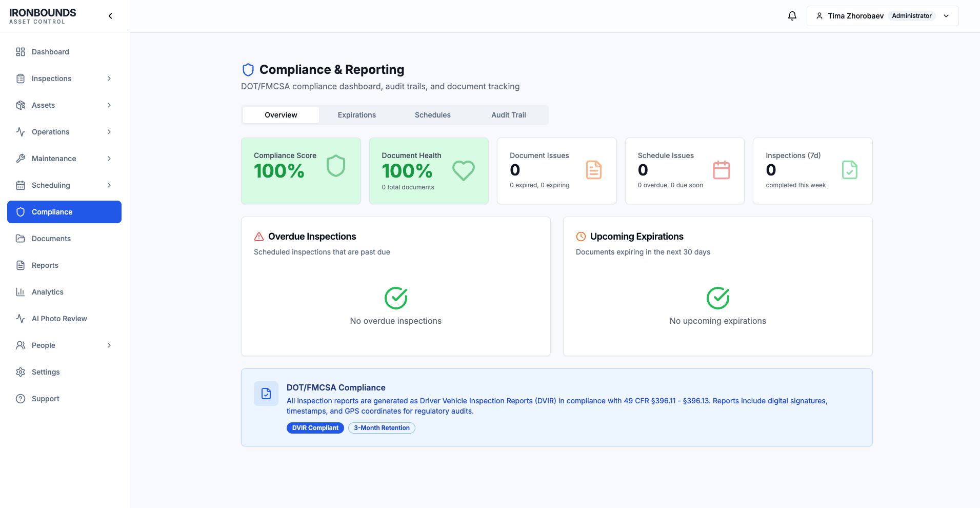This screenshot has width=980, height=508.
Task: Expand the Assets submenu chevron
Action: pyautogui.click(x=109, y=105)
